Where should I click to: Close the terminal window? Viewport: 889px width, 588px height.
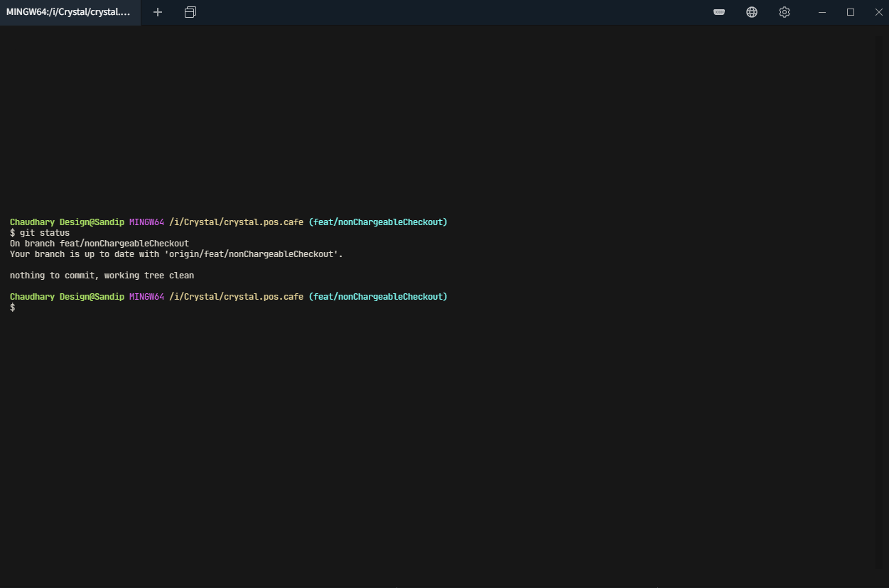pos(878,12)
